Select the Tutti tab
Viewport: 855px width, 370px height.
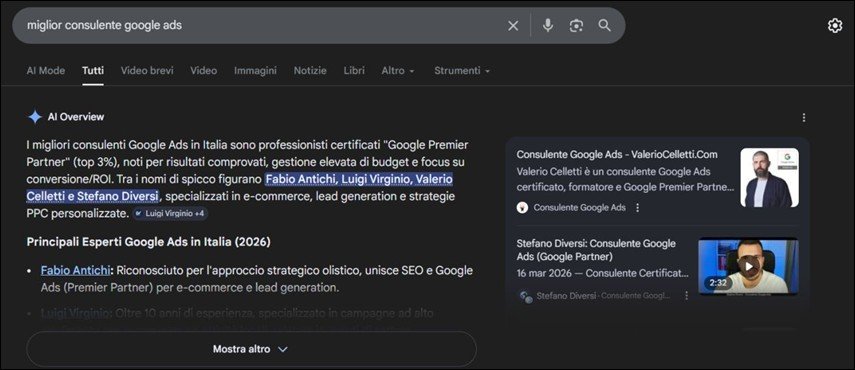click(93, 70)
